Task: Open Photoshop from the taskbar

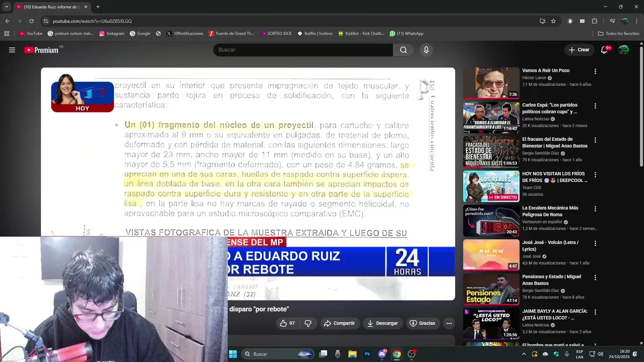Action: tap(367, 354)
